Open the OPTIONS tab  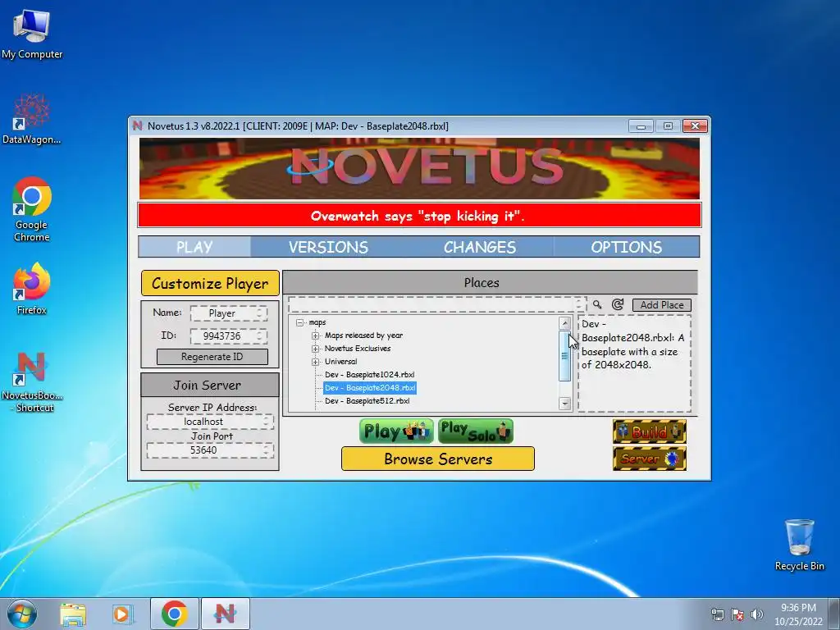click(626, 247)
